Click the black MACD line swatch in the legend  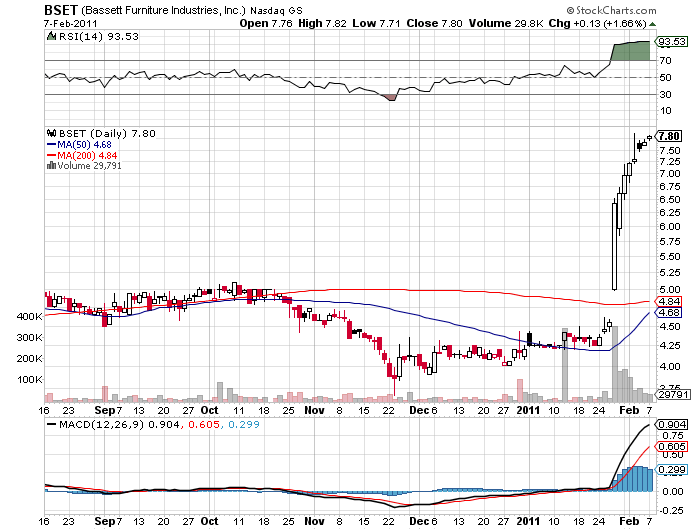(52, 424)
